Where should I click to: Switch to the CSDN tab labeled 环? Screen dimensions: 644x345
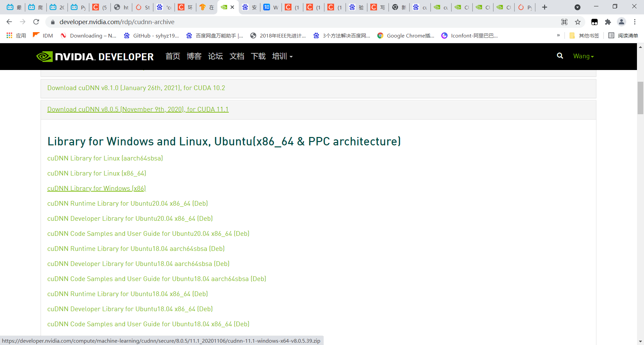(x=185, y=7)
